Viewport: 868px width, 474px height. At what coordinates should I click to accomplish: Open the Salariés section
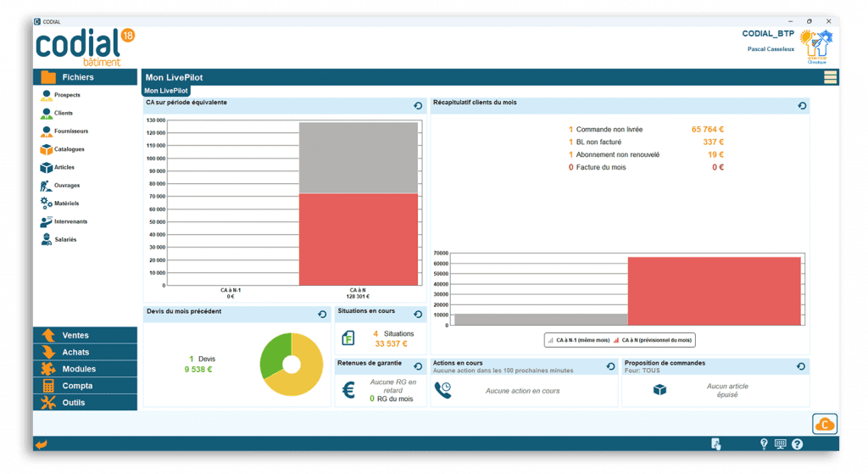(x=58, y=240)
